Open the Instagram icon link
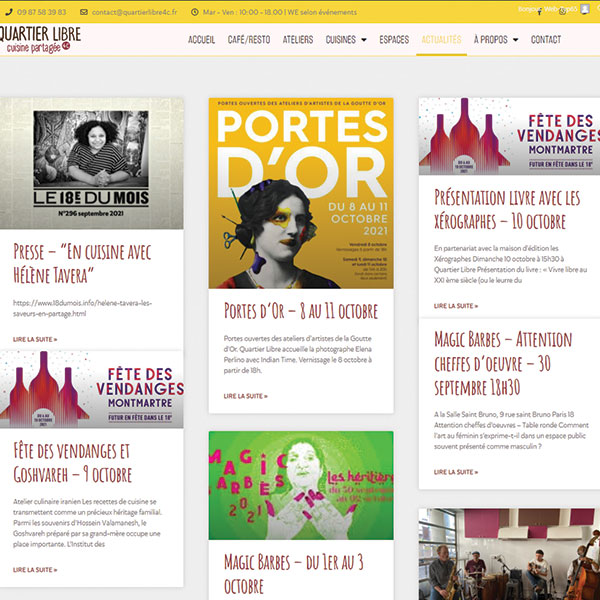The image size is (600, 600). tap(562, 12)
